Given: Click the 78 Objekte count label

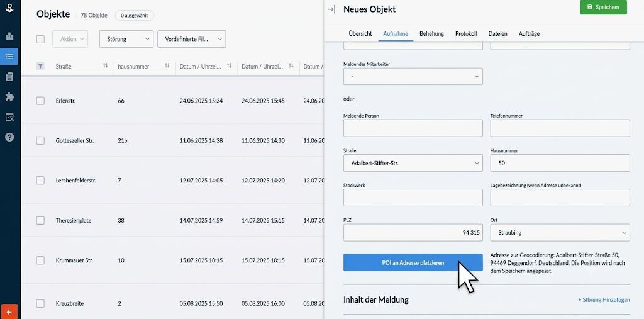Looking at the screenshot, I should 94,16.
